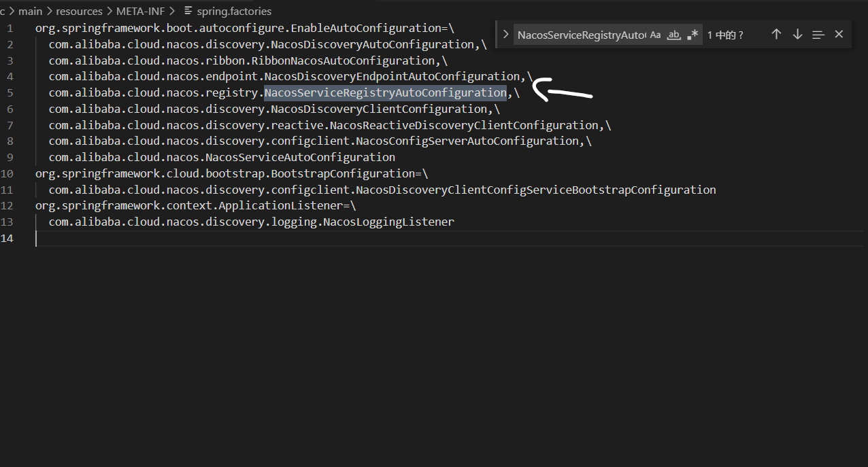Click the NacosDiscoveryEndpointAutoConfiguration line
The height and width of the screenshot is (467, 868).
point(290,76)
